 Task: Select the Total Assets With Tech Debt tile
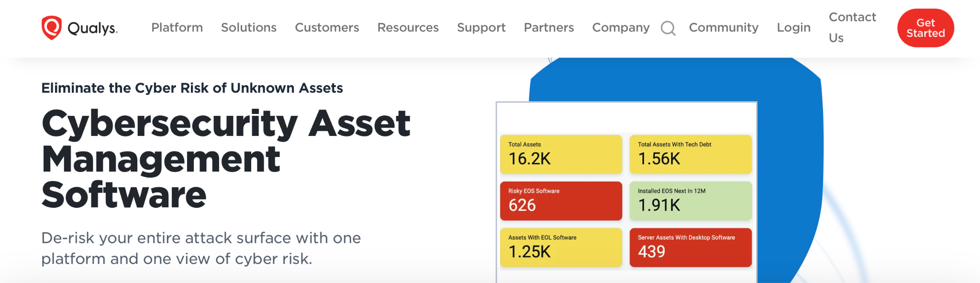pos(690,154)
